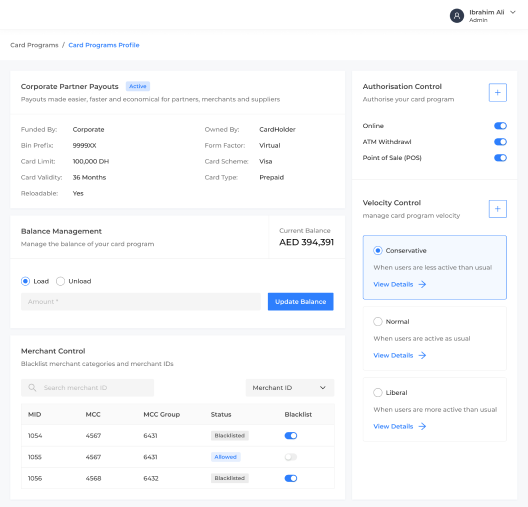Toggle the ATM Withdrawl switch
Viewport: 528px width, 507px height.
pyautogui.click(x=500, y=142)
